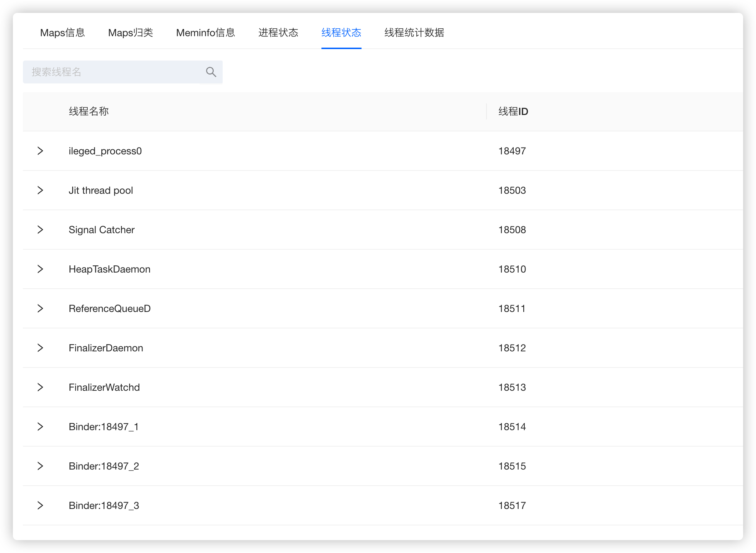Open the 线程统计数据 tab
This screenshot has height=553, width=756.
[x=414, y=33]
